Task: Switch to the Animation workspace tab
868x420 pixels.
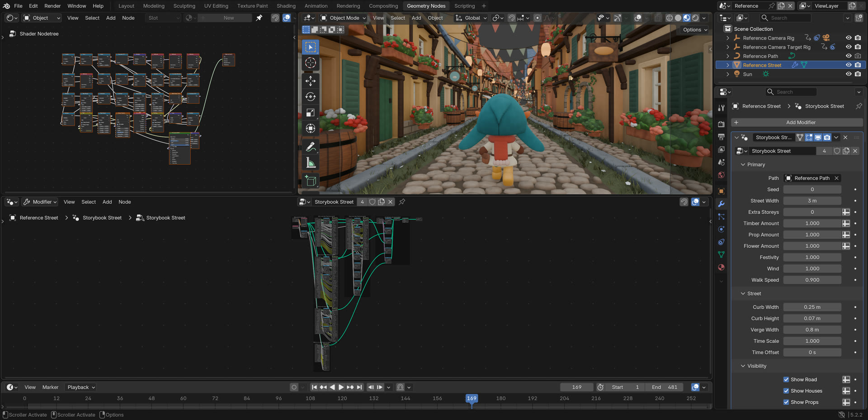Action: 316,6
